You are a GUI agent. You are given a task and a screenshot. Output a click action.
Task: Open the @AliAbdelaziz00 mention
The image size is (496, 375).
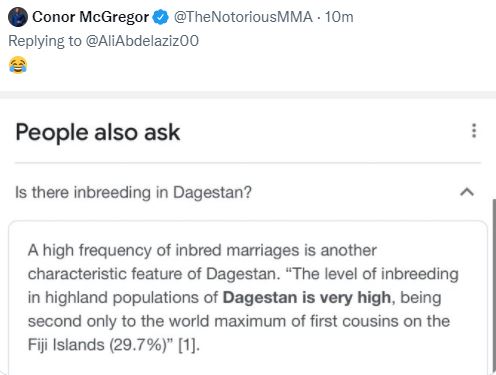pyautogui.click(x=142, y=41)
